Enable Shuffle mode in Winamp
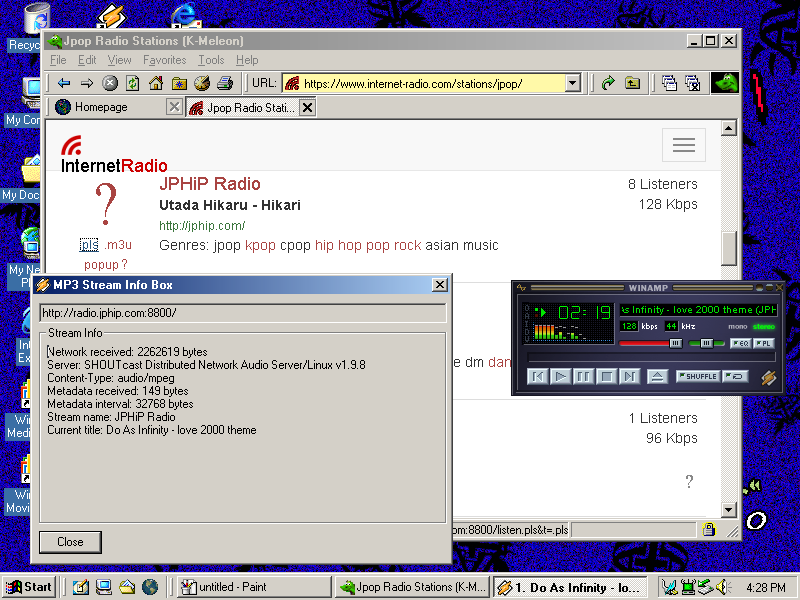The width and height of the screenshot is (800, 600). 700,377
